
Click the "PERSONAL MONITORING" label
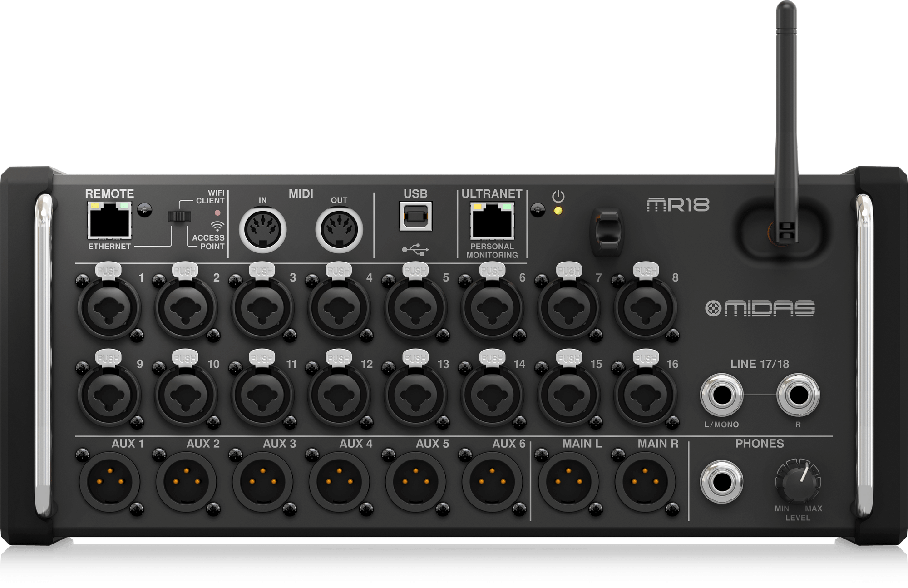click(492, 251)
